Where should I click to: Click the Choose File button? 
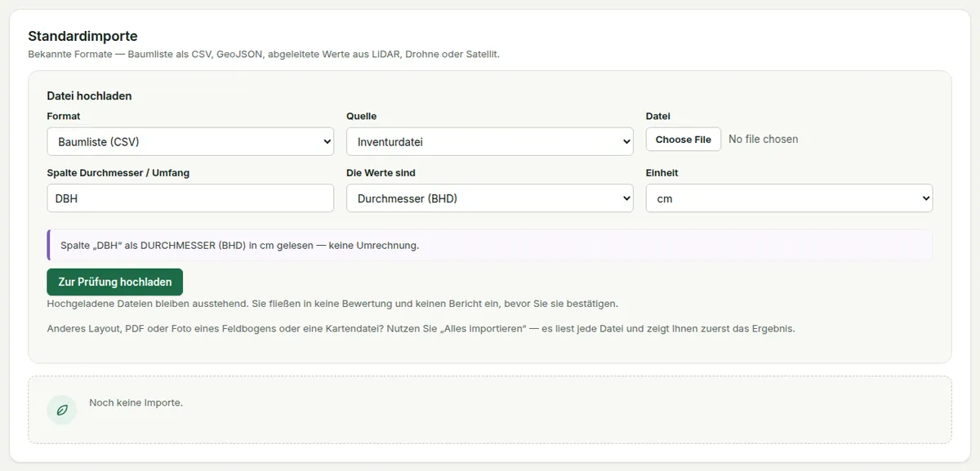point(684,140)
